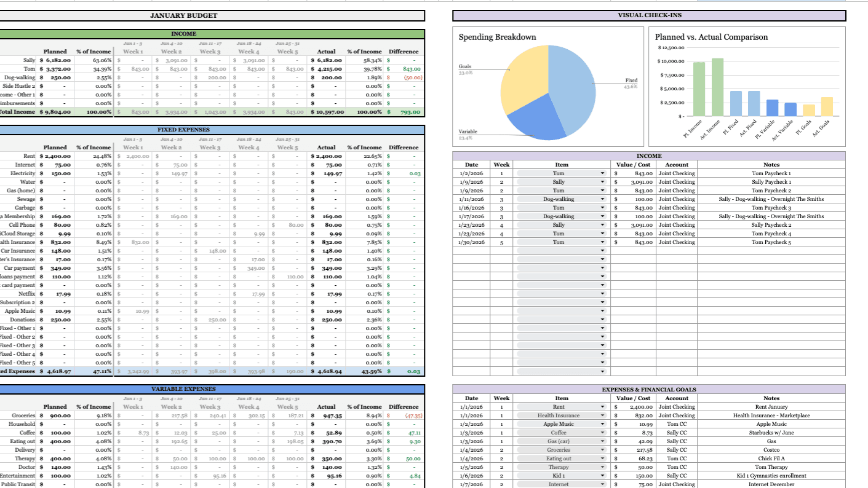
Task: Open the Therapy dropdown in Tom Therapy row
Action: (x=602, y=467)
